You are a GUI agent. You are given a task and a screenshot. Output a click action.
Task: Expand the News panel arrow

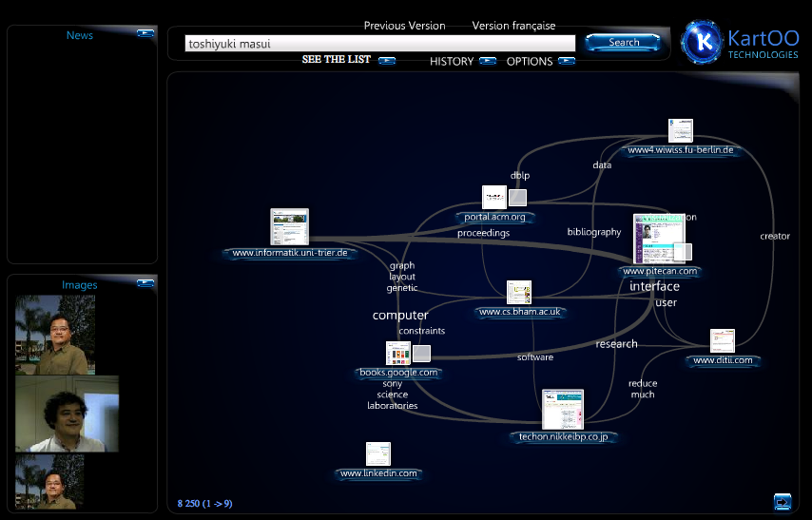(145, 33)
